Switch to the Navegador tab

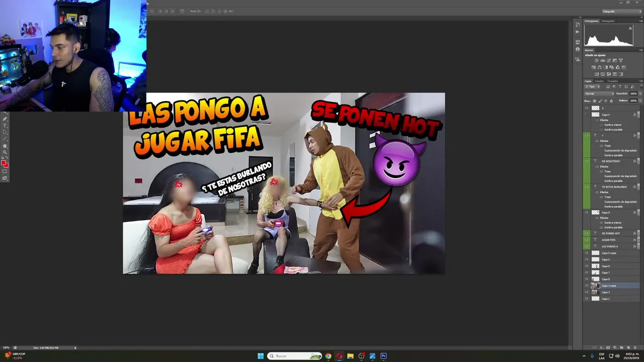click(x=608, y=21)
